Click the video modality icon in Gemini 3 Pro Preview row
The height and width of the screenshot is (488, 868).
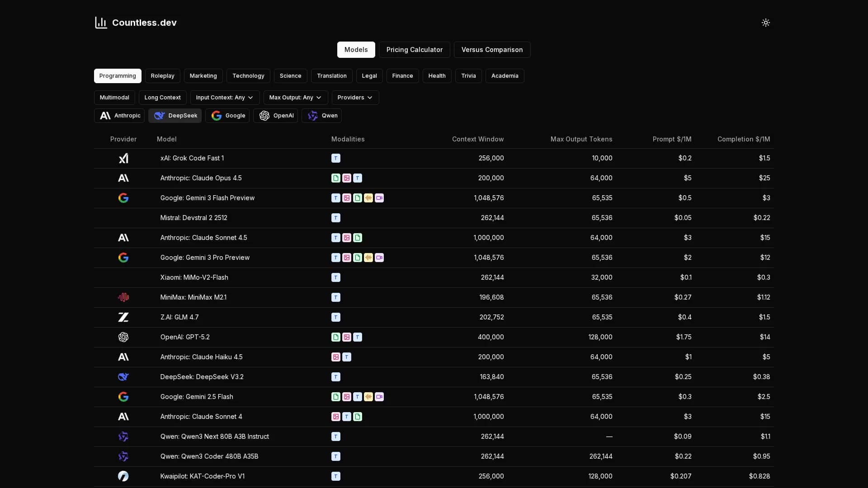click(379, 258)
